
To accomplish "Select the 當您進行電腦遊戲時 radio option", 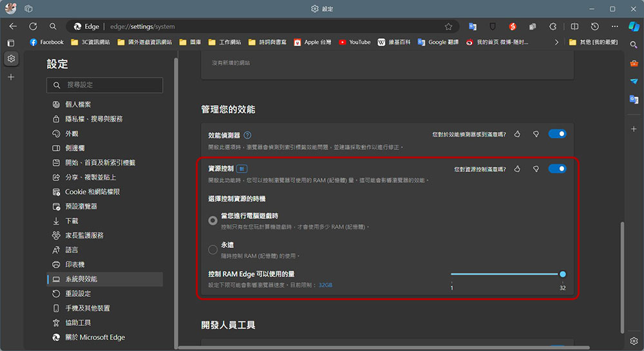I will click(213, 220).
